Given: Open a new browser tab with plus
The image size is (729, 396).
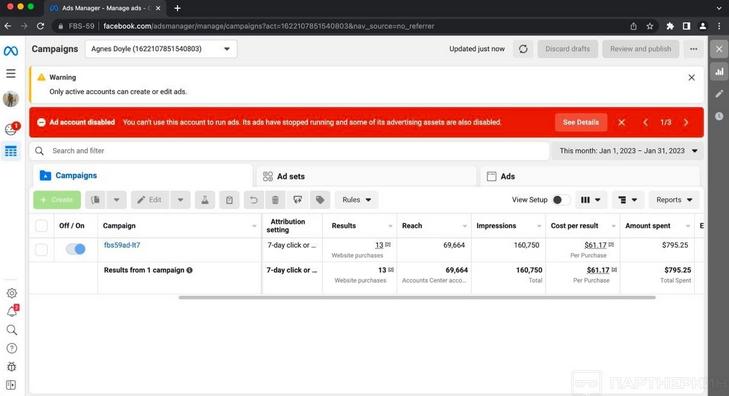Looking at the screenshot, I should [177, 8].
